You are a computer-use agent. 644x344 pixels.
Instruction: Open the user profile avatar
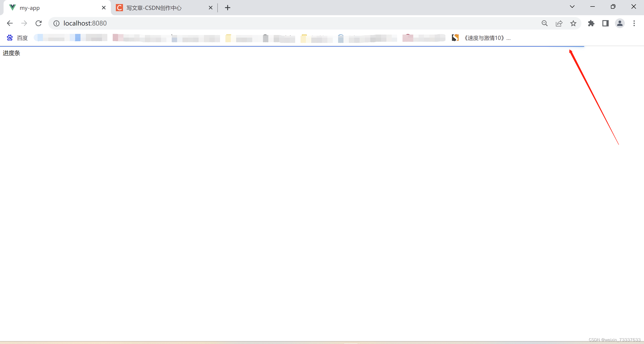(x=620, y=23)
